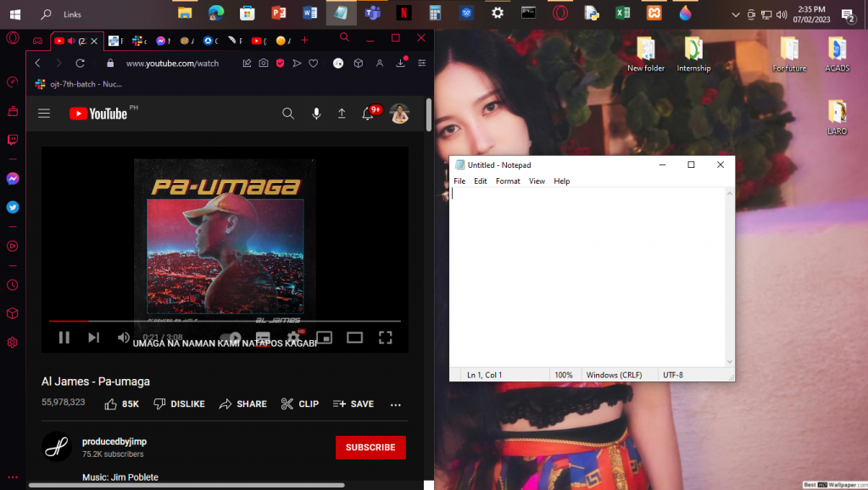Open the ojt-7th-batch bookmark

click(x=79, y=84)
